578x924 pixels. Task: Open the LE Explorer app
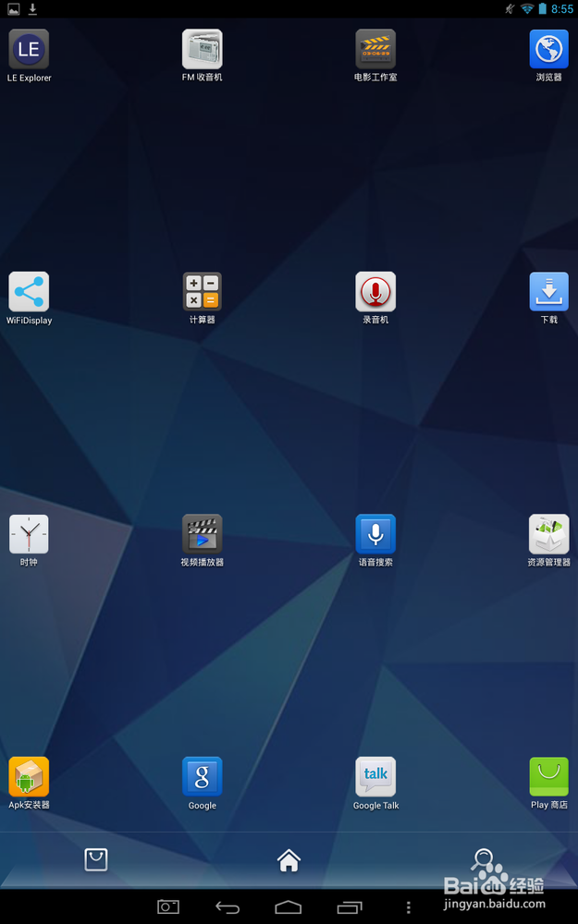coord(29,50)
